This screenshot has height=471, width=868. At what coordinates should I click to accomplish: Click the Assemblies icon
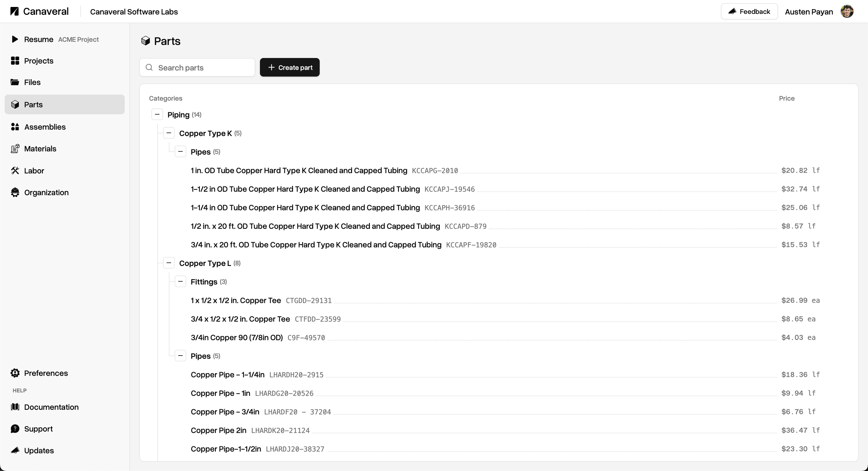click(x=15, y=127)
